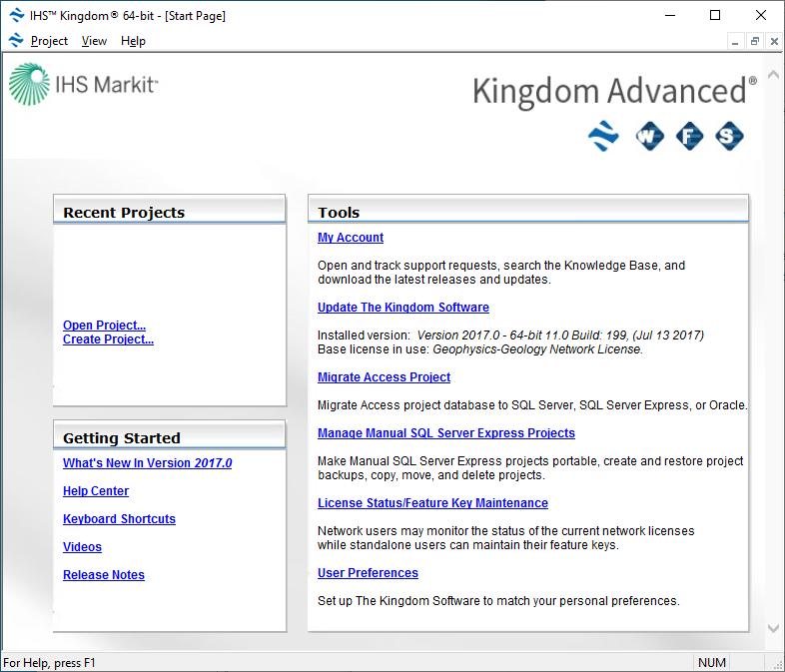Image resolution: width=785 pixels, height=672 pixels.
Task: Open the Help menu
Action: tap(133, 41)
